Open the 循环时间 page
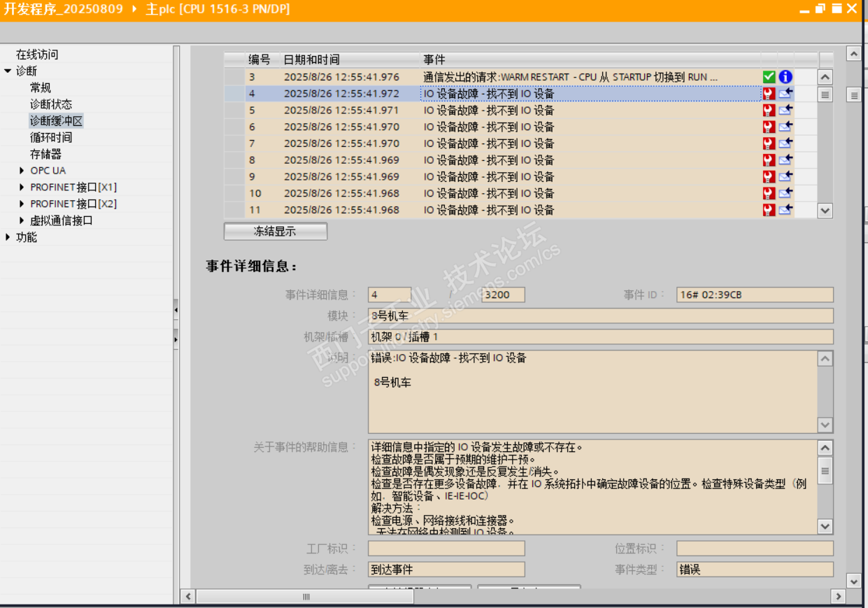The height and width of the screenshot is (608, 868). point(50,137)
